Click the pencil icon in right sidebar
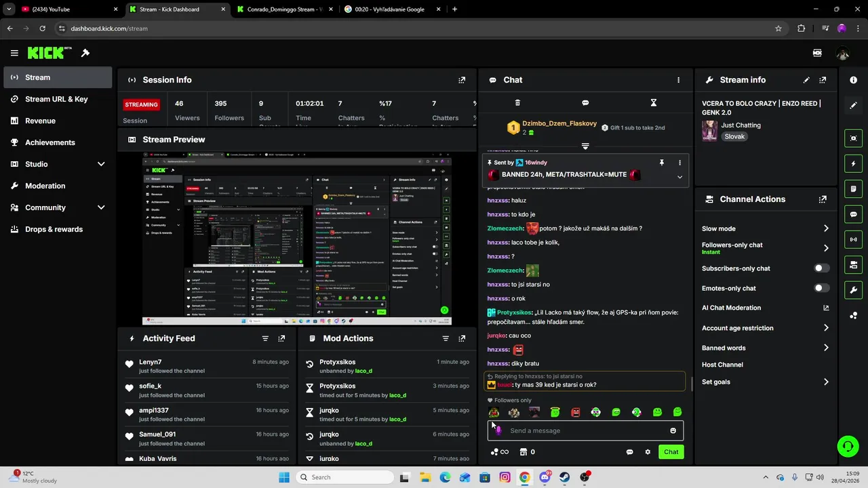The width and height of the screenshot is (868, 488). pos(853,105)
